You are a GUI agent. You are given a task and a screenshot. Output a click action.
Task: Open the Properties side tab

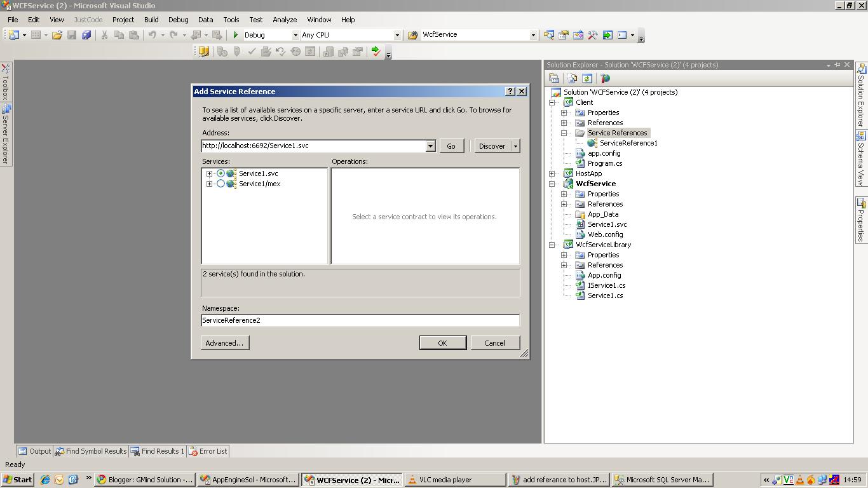click(862, 220)
